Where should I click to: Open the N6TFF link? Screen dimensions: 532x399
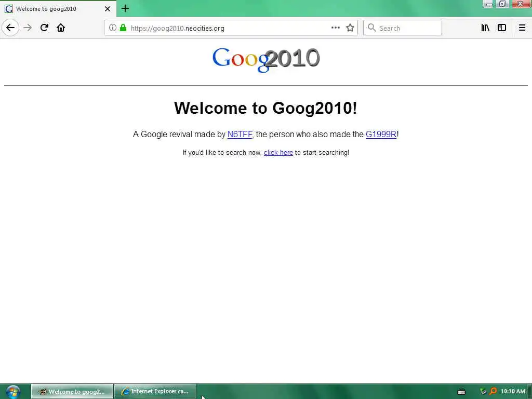coord(240,135)
